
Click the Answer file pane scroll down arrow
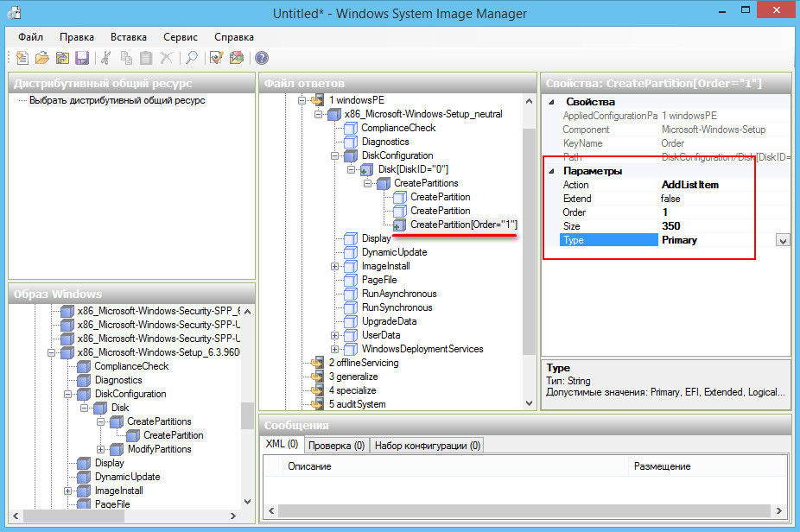tap(529, 403)
